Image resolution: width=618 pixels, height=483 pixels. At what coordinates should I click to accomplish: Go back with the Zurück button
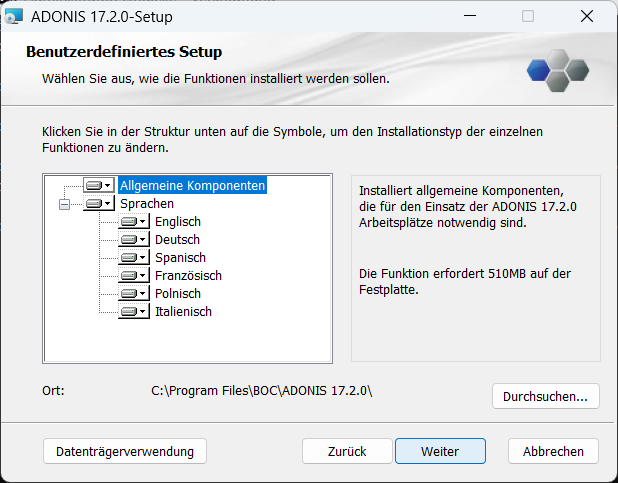click(347, 451)
